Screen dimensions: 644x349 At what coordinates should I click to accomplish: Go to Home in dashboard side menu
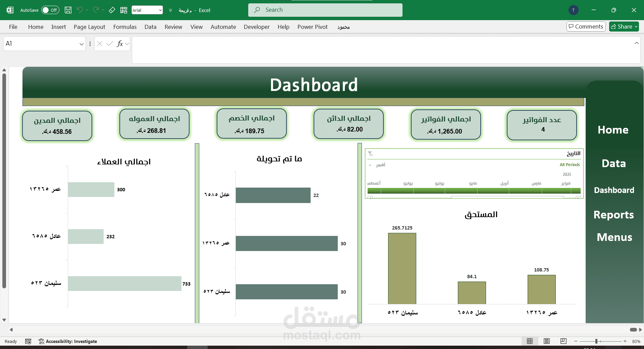click(613, 130)
